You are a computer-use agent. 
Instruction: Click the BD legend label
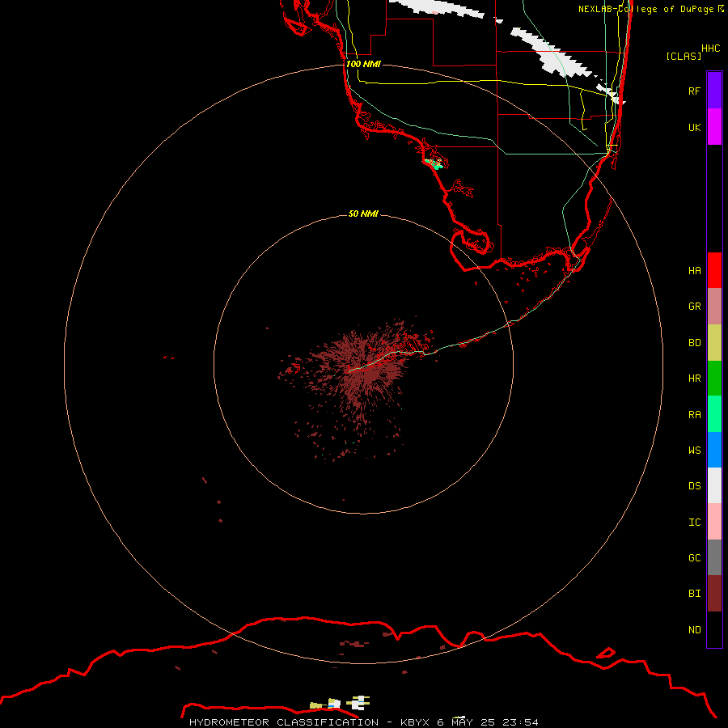coord(694,343)
